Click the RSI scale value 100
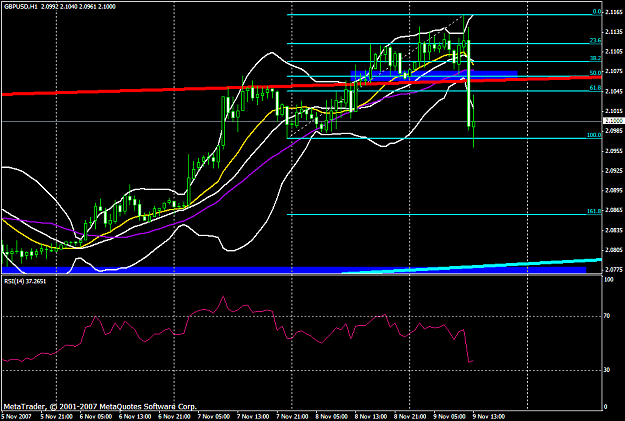625x421 pixels. [609, 280]
